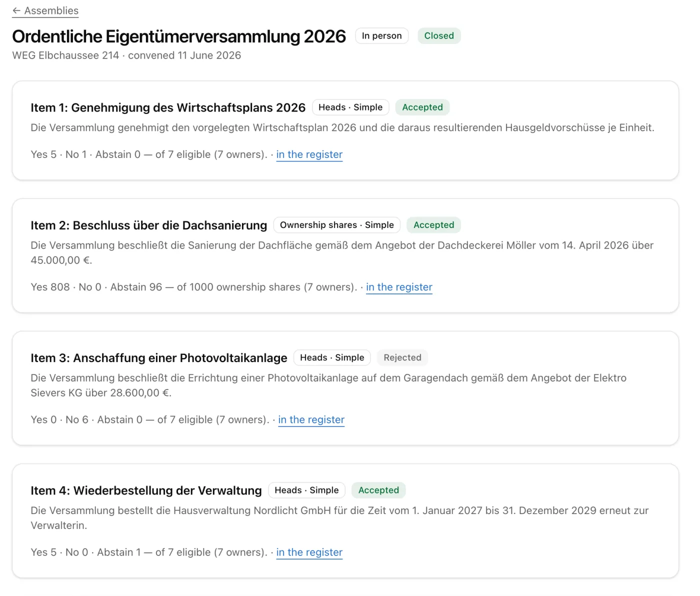700x596 pixels.
Task: Click heading 'Item 4: Wiederbestellung der Verwaltung'
Action: coord(146,490)
